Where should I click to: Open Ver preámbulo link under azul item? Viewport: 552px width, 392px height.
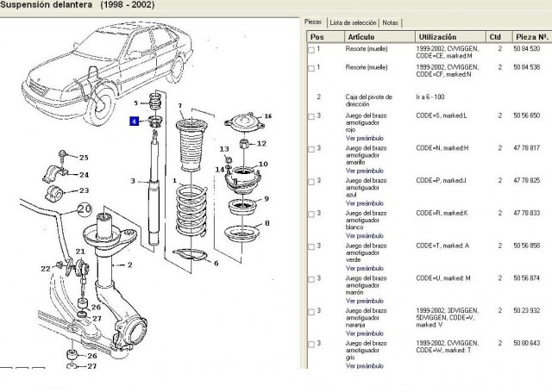point(364,203)
